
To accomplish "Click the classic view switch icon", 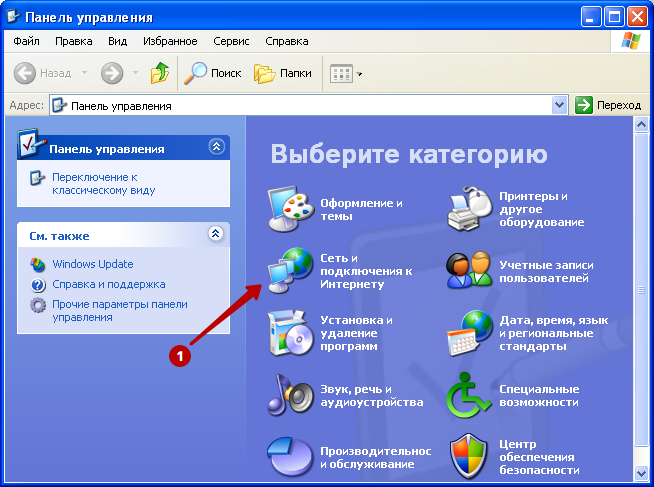I will [37, 178].
